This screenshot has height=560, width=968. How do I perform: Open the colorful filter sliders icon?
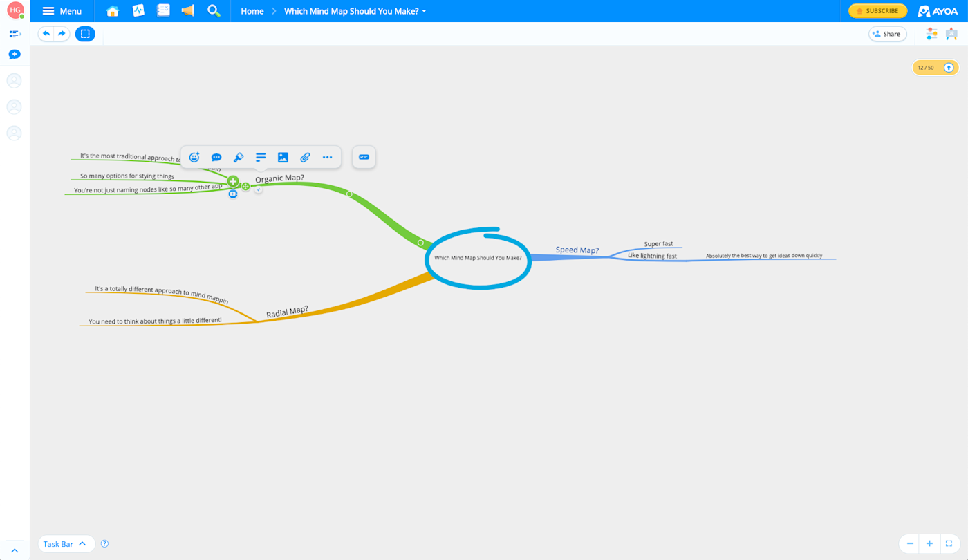(931, 34)
